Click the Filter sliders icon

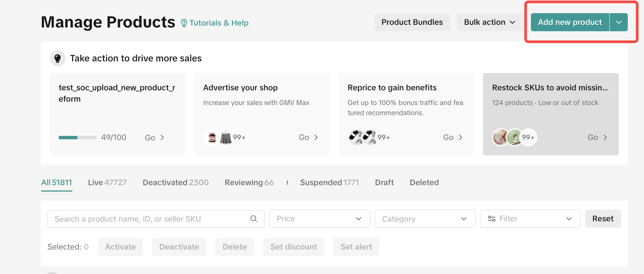492,219
